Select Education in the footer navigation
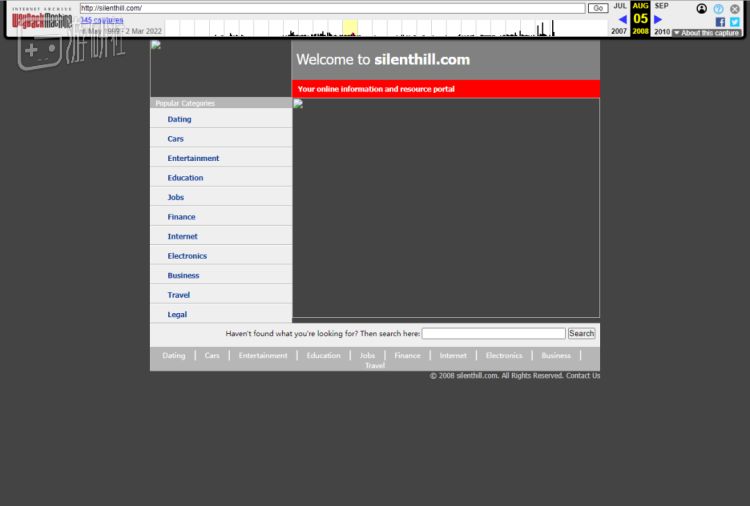Viewport: 750px width, 506px height. 323,355
